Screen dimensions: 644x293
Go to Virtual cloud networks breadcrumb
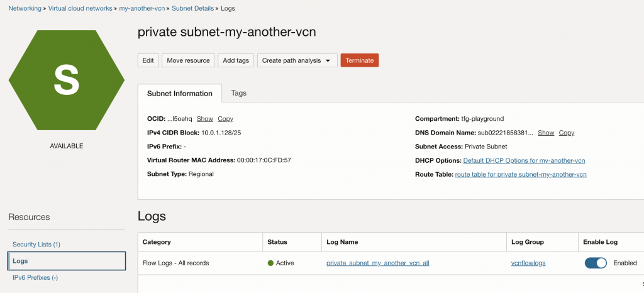pyautogui.click(x=80, y=8)
